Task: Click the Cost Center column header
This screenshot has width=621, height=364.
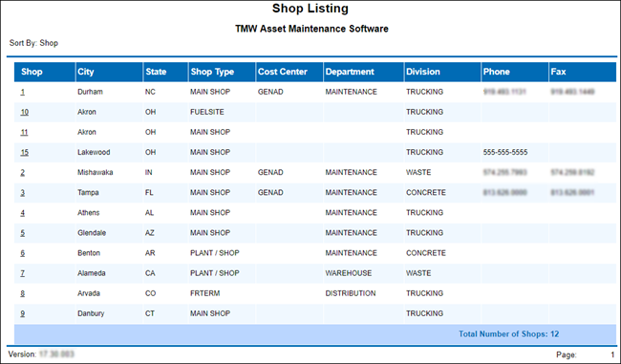Action: point(283,72)
